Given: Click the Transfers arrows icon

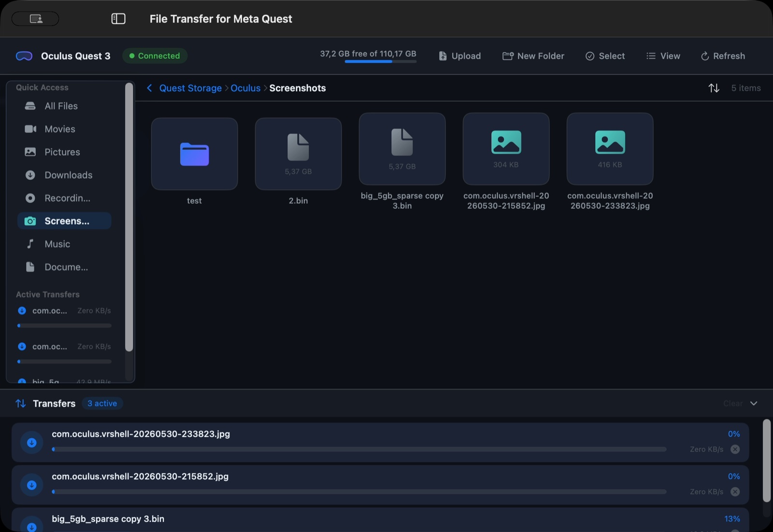Looking at the screenshot, I should click(21, 403).
